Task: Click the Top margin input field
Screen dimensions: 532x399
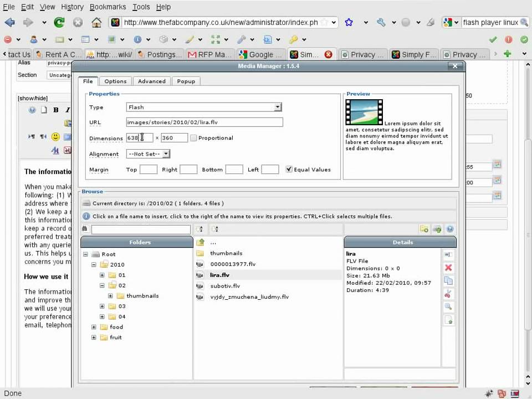Action: pos(149,170)
